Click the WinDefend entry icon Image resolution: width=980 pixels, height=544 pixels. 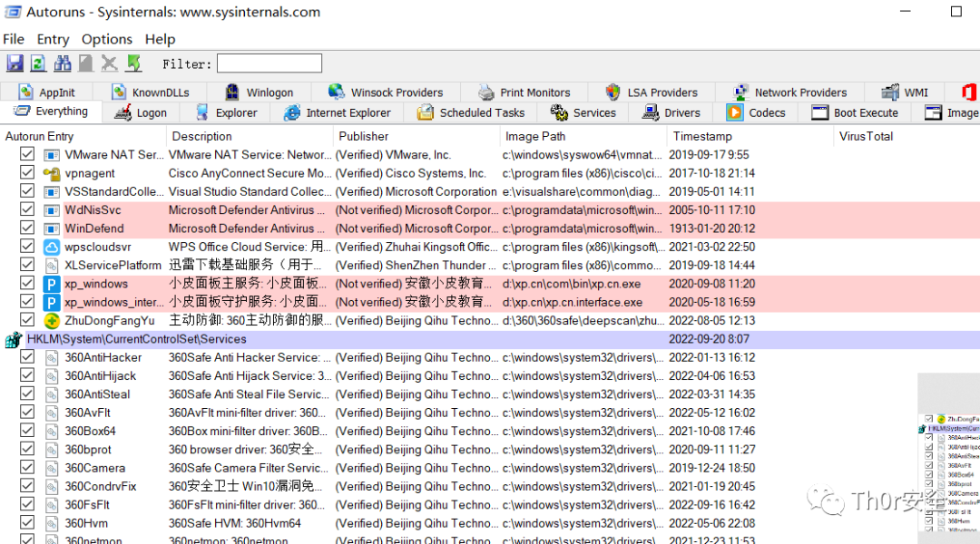tap(51, 228)
